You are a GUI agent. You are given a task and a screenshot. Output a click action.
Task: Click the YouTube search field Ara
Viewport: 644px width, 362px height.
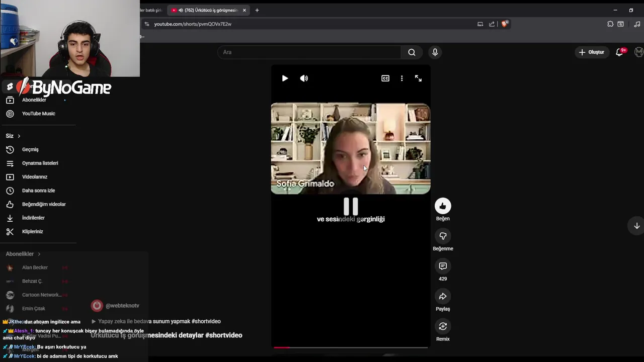coord(309,52)
